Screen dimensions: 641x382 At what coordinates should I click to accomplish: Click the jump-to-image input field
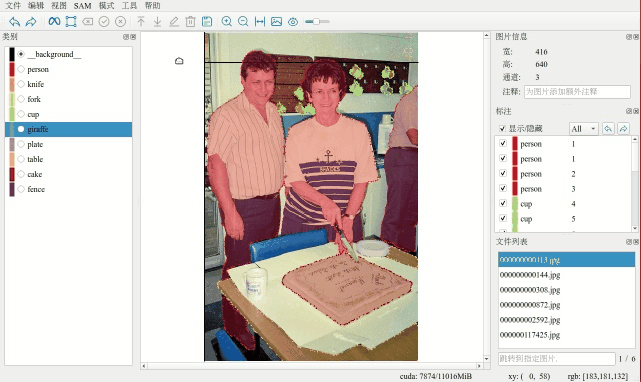pos(556,359)
